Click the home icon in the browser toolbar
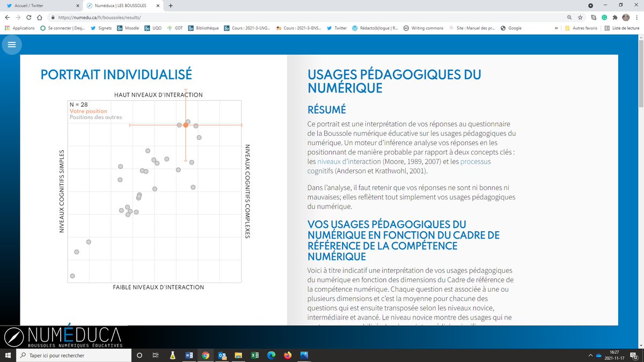The image size is (644, 362). [40, 17]
